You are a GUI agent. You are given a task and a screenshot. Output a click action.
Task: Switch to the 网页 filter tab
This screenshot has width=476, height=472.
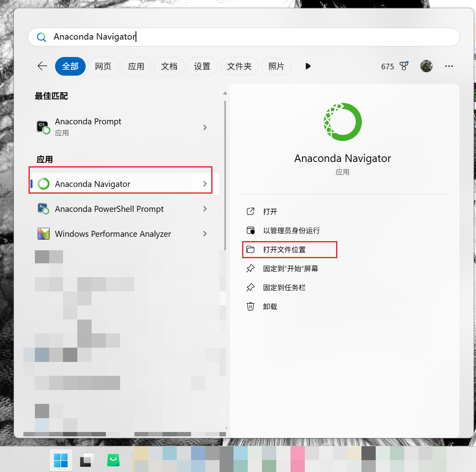point(103,66)
